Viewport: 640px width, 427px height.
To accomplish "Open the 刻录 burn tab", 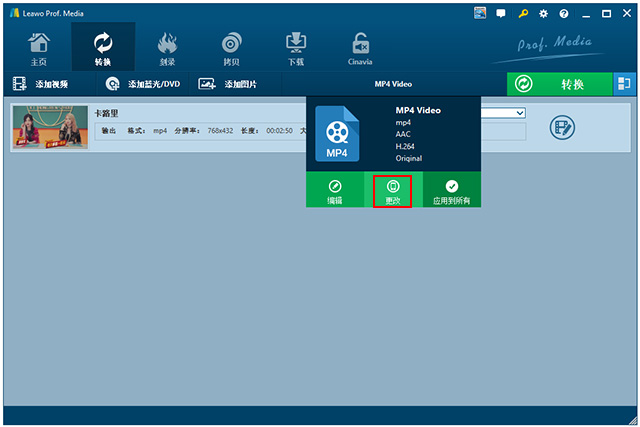I will (167, 49).
